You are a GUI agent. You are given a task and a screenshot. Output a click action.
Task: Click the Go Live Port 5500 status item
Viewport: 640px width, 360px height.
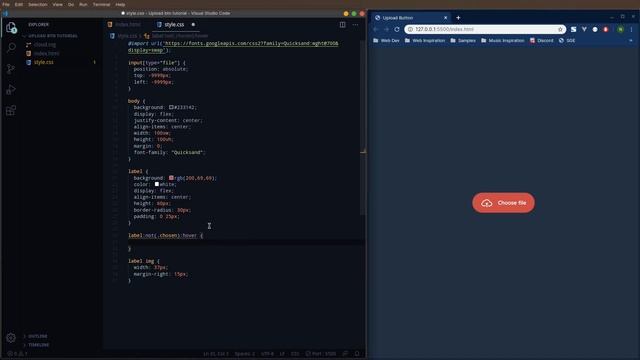(x=321, y=354)
